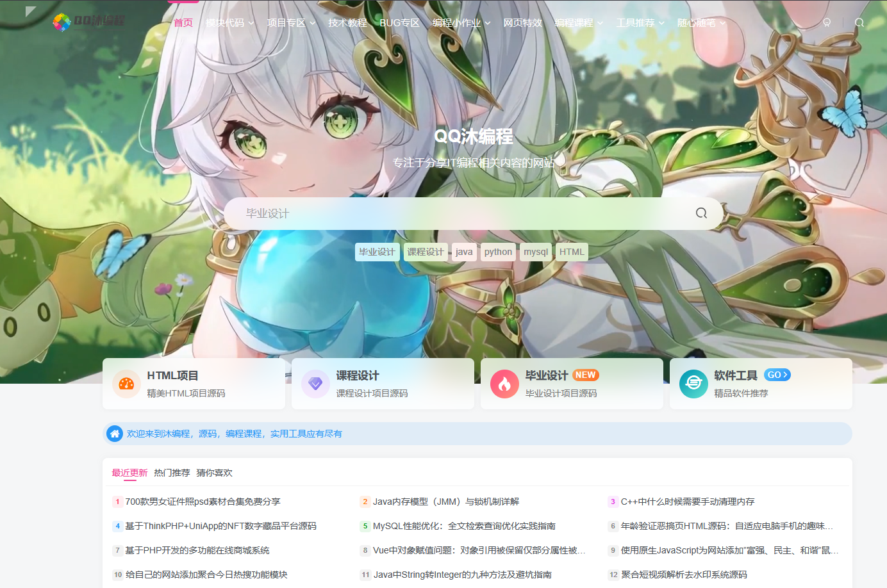Open the HTML项目 card title

(172, 375)
